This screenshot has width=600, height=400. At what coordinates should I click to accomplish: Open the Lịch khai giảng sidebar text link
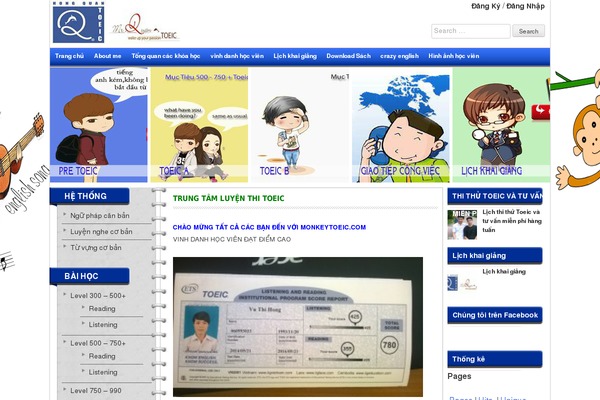504,271
